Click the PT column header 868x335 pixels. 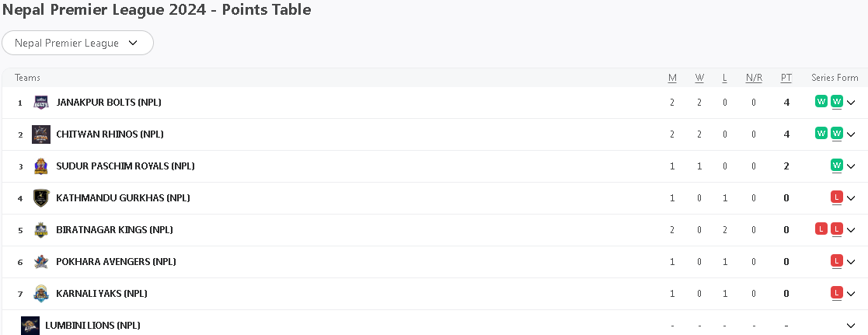coord(786,78)
